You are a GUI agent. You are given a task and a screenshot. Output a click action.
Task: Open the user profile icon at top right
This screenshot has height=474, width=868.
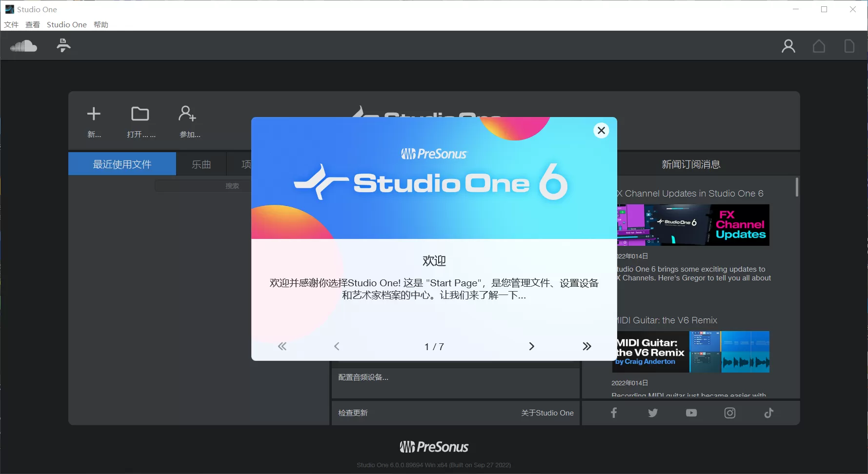click(x=788, y=45)
